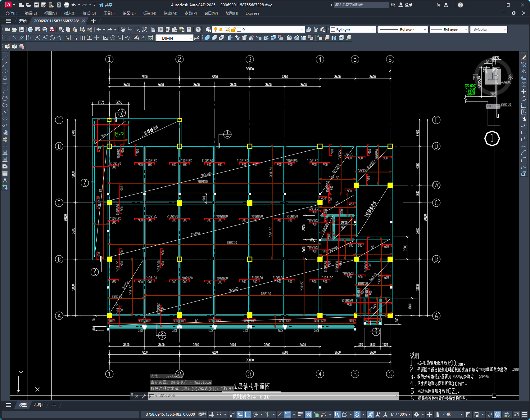Open the QuickCalc calculator icon
The height and width of the screenshot is (420, 530).
pos(189,29)
